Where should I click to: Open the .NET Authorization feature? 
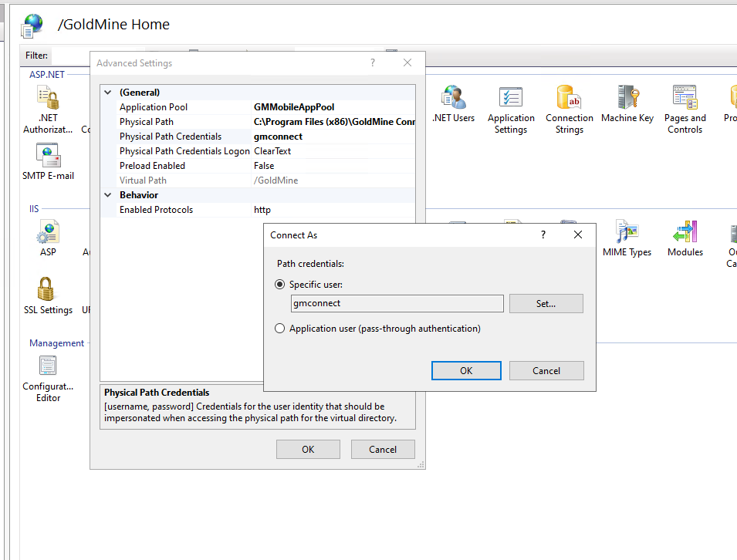pos(47,108)
